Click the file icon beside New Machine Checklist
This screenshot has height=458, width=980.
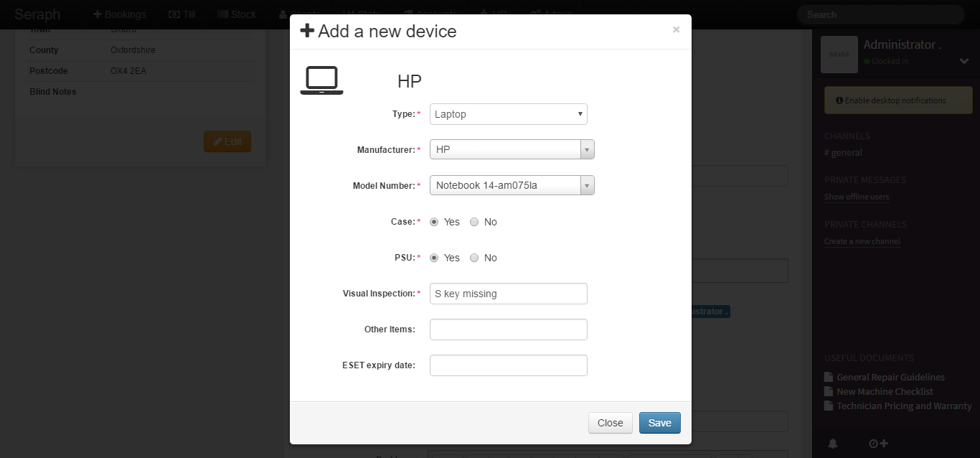(829, 392)
